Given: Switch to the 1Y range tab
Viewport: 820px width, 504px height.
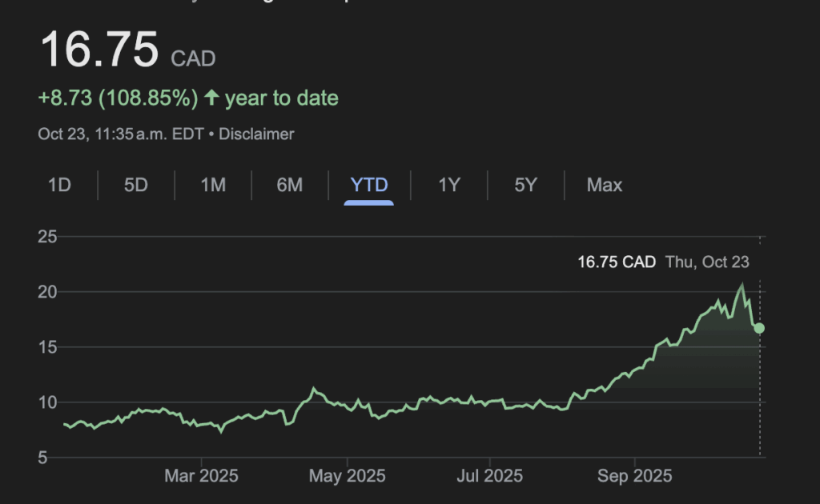Looking at the screenshot, I should [449, 186].
